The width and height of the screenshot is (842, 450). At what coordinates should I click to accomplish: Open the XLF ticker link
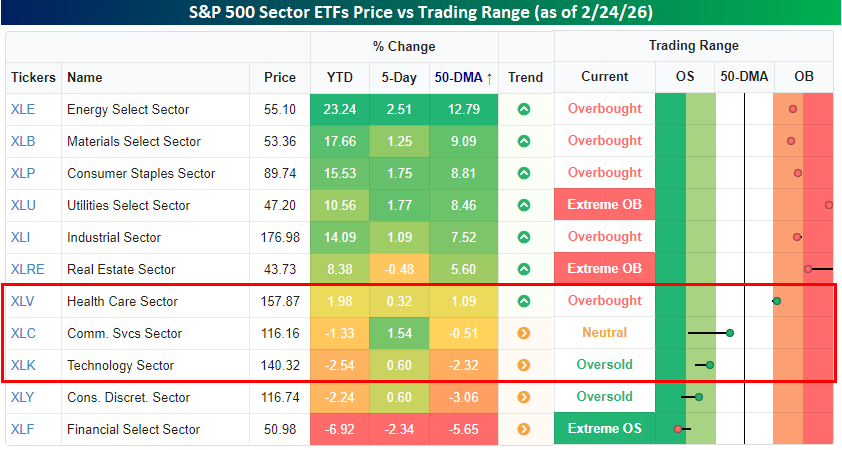point(22,429)
